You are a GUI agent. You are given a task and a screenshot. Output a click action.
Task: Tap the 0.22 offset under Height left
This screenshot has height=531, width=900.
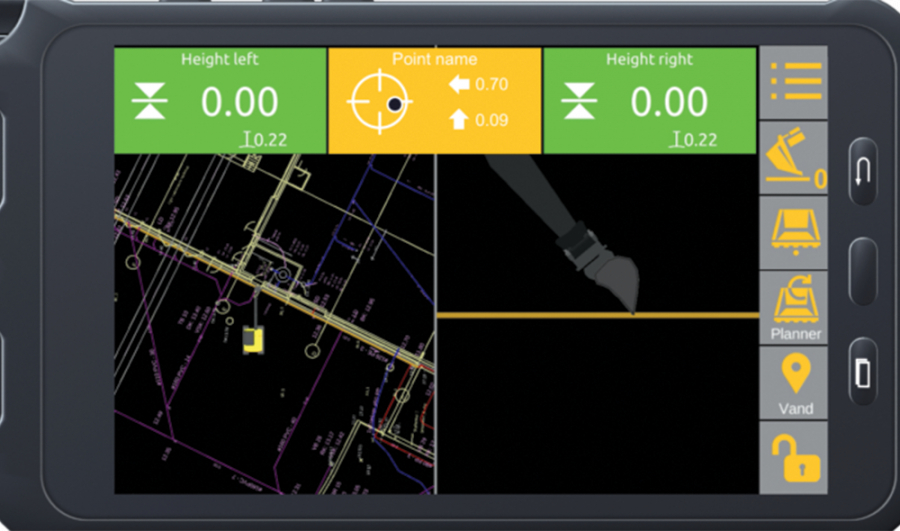[263, 140]
